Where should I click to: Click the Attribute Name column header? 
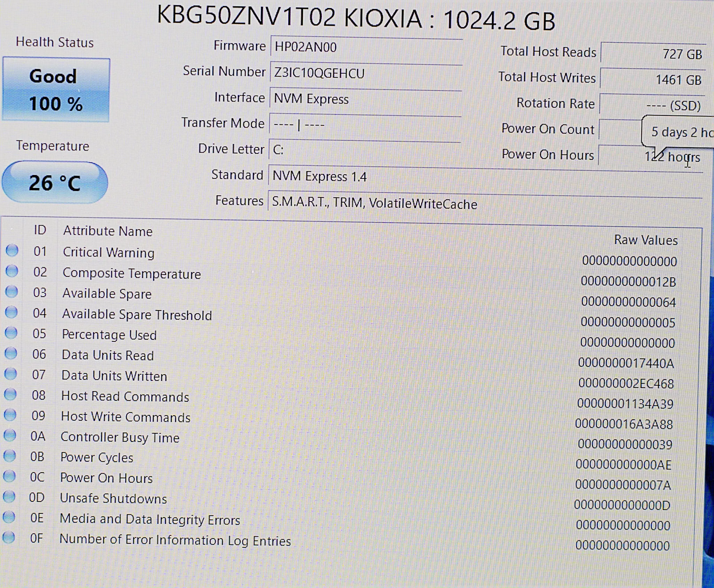pyautogui.click(x=108, y=231)
